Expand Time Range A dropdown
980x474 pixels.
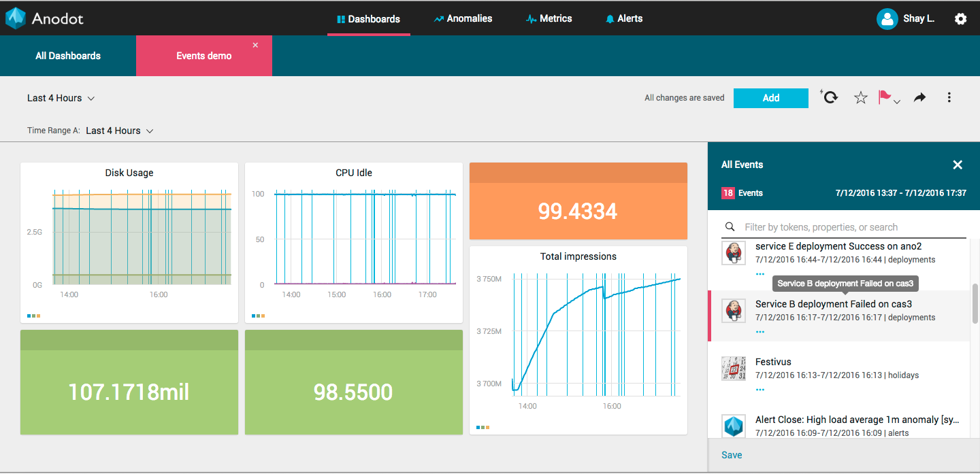tap(120, 131)
